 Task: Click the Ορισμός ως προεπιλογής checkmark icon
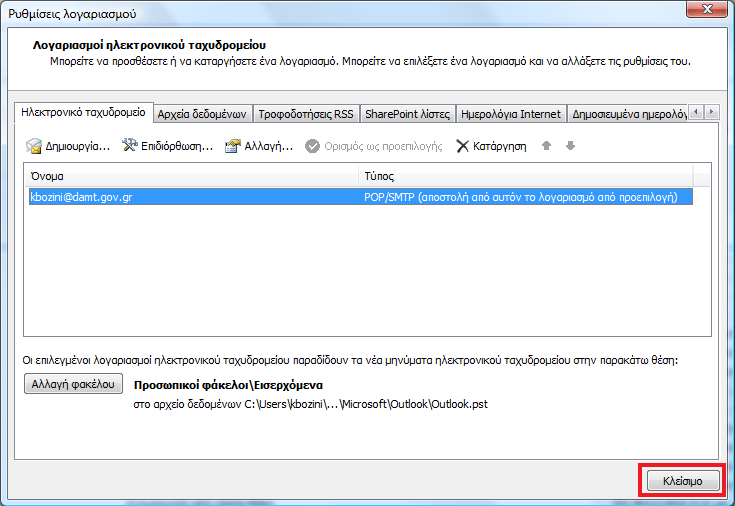(x=312, y=146)
